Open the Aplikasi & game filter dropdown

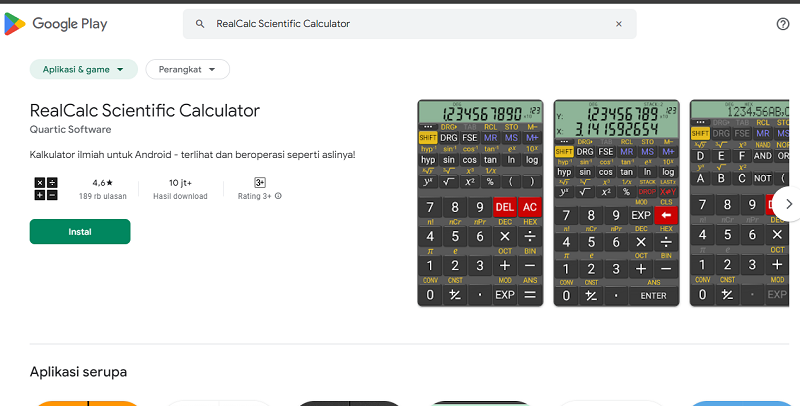tap(84, 69)
